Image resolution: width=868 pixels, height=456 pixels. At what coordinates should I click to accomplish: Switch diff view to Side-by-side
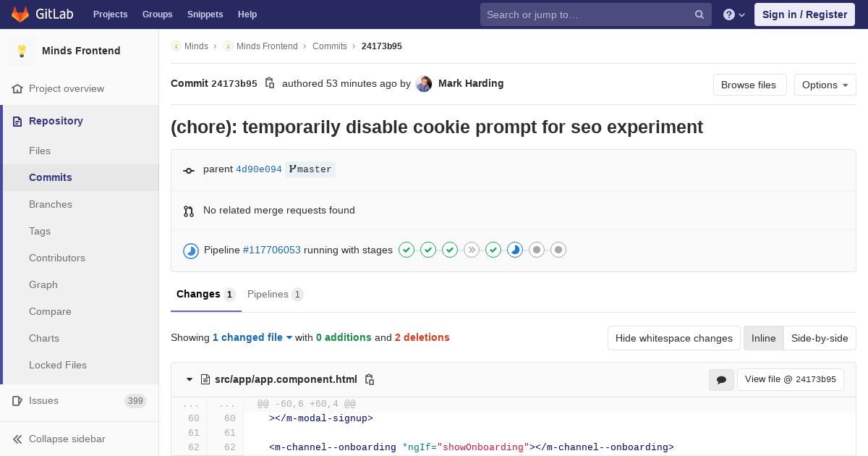pos(820,338)
